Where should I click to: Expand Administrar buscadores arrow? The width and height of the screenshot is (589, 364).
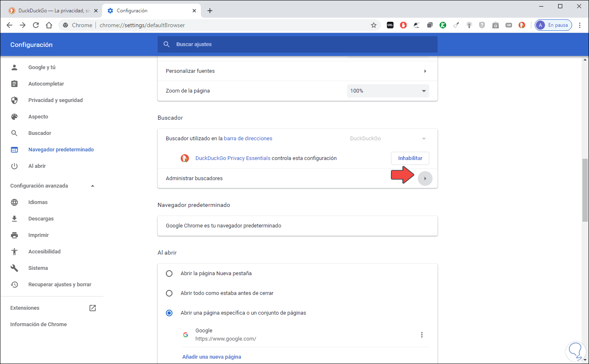(x=425, y=179)
